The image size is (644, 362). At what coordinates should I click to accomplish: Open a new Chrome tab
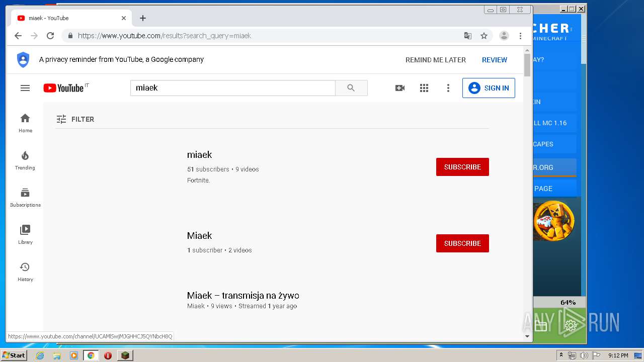tap(143, 18)
